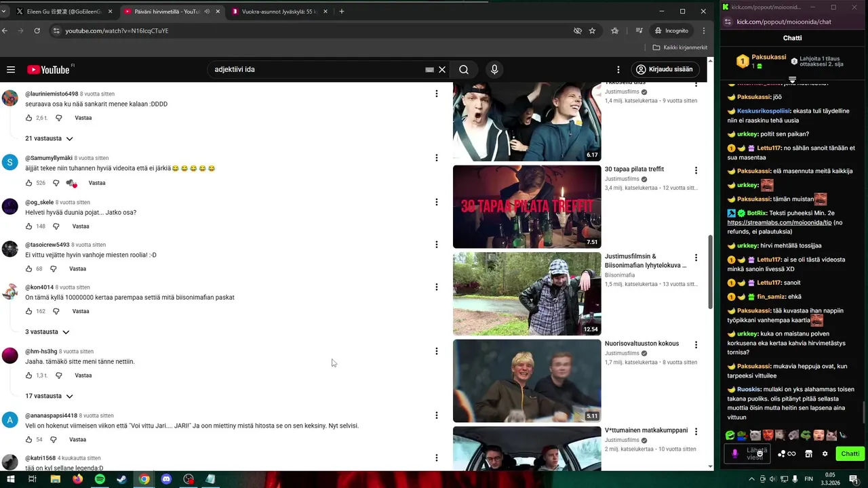Reload the YouTube page
This screenshot has height=488, width=868.
pos(37,30)
